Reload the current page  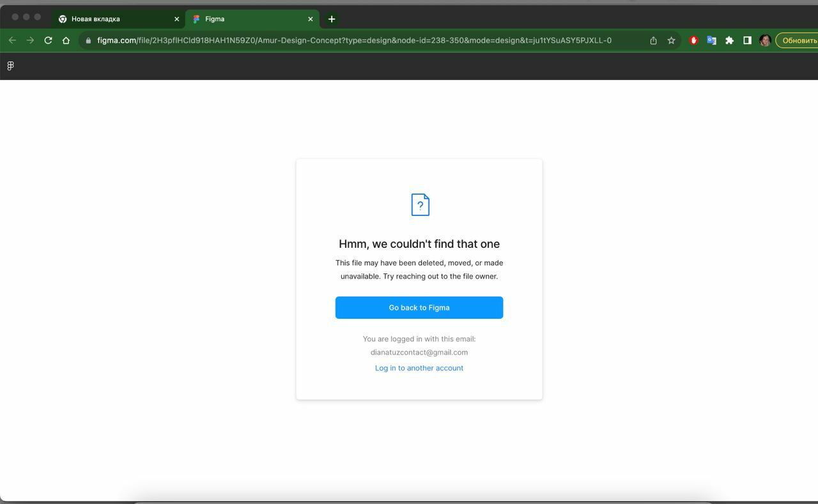click(48, 40)
